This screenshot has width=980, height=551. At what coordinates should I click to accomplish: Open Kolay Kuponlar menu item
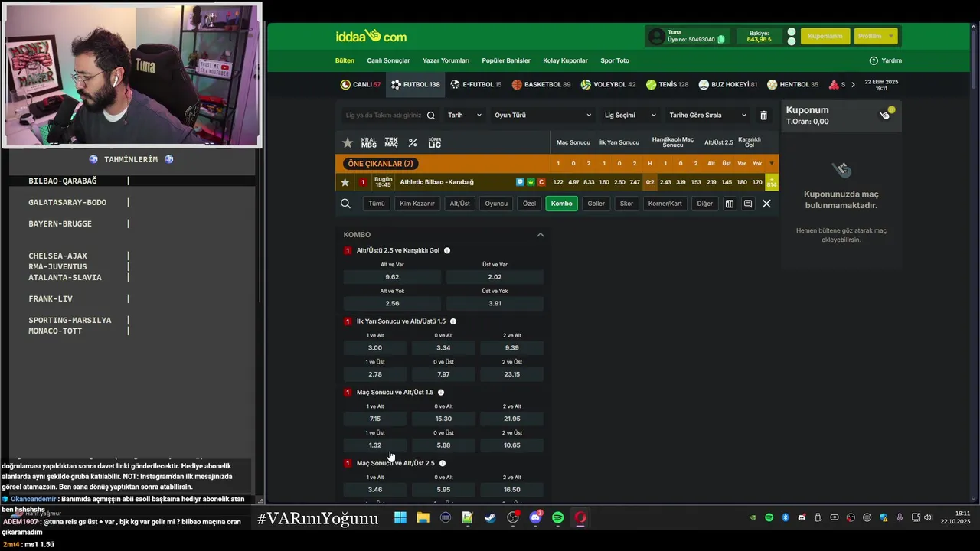click(x=565, y=60)
